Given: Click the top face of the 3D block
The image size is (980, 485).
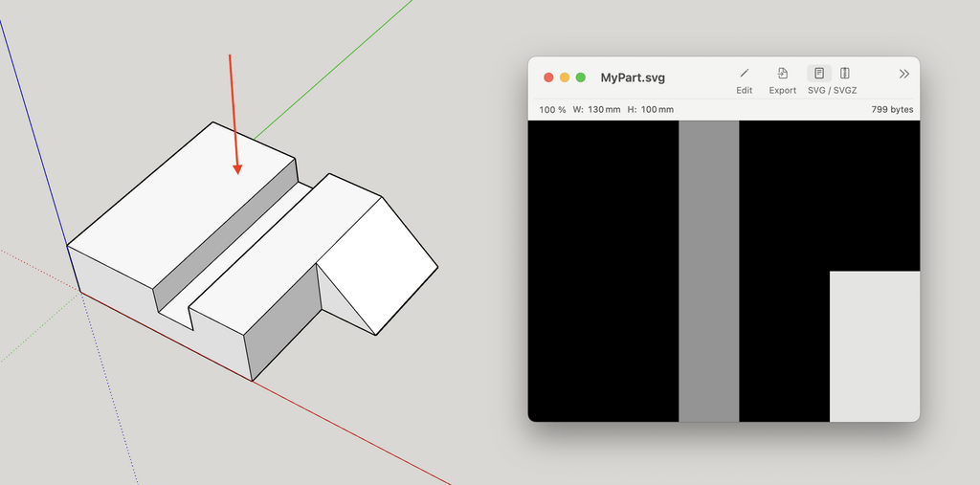Looking at the screenshot, I should tap(181, 203).
